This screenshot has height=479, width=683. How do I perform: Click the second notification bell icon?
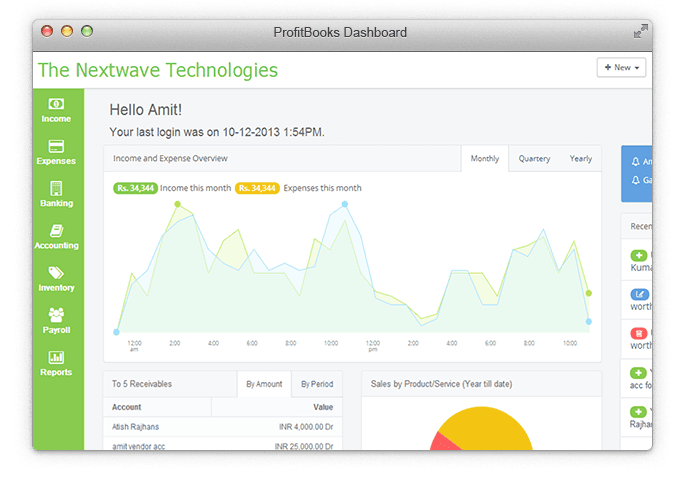(636, 180)
